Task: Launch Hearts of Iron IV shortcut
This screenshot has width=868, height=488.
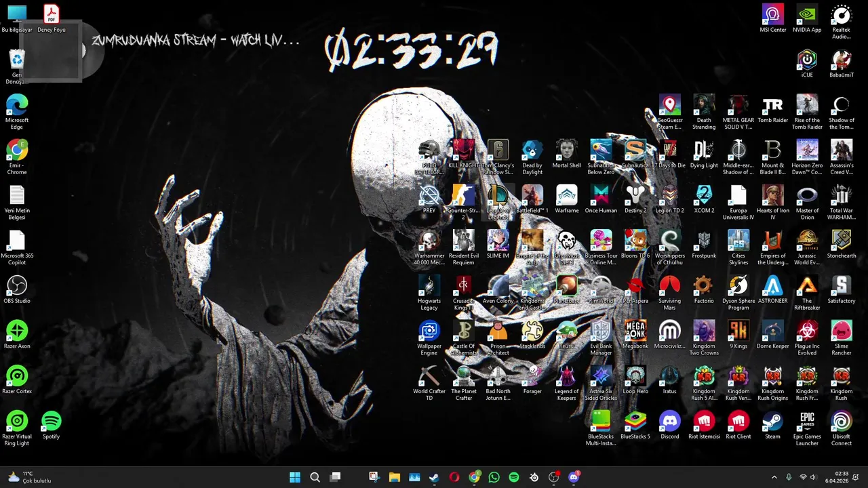Action: pyautogui.click(x=772, y=203)
